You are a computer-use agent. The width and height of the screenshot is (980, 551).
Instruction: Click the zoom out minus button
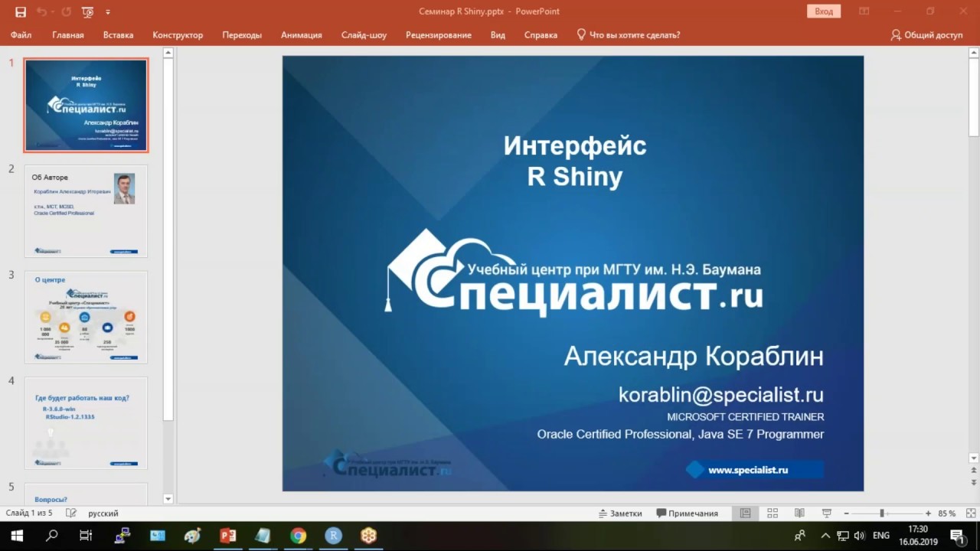coord(846,514)
